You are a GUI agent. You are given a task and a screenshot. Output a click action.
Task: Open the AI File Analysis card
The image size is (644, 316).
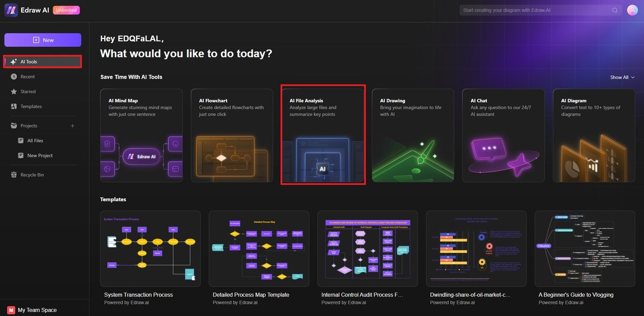322,135
